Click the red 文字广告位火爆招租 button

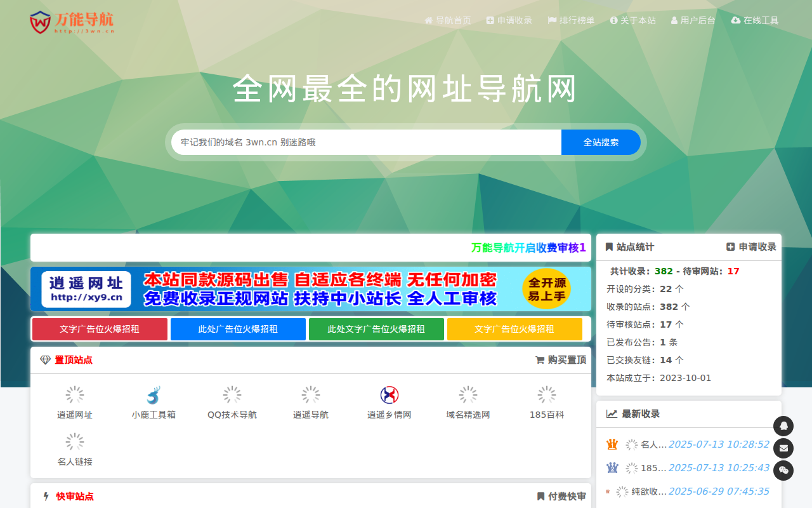(100, 329)
